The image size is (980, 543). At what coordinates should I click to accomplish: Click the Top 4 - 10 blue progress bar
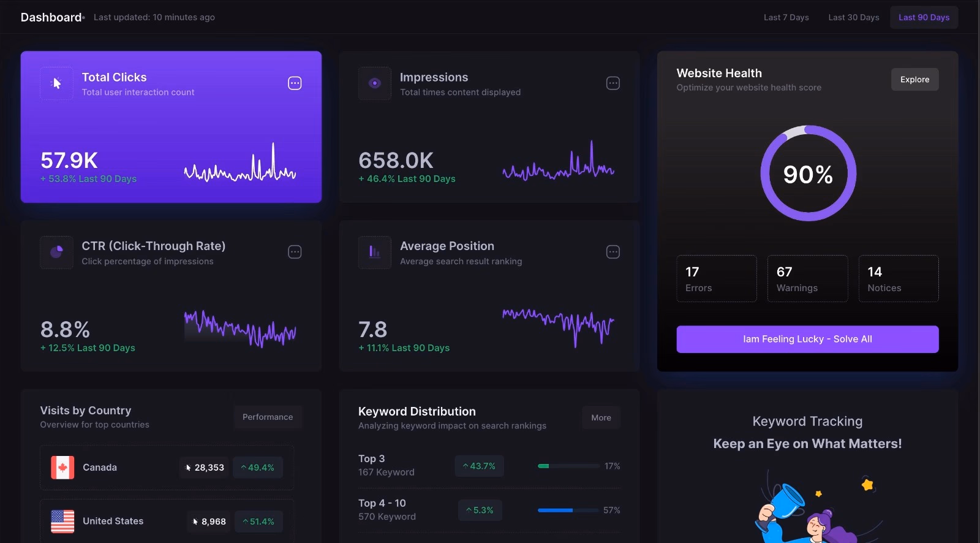click(568, 511)
